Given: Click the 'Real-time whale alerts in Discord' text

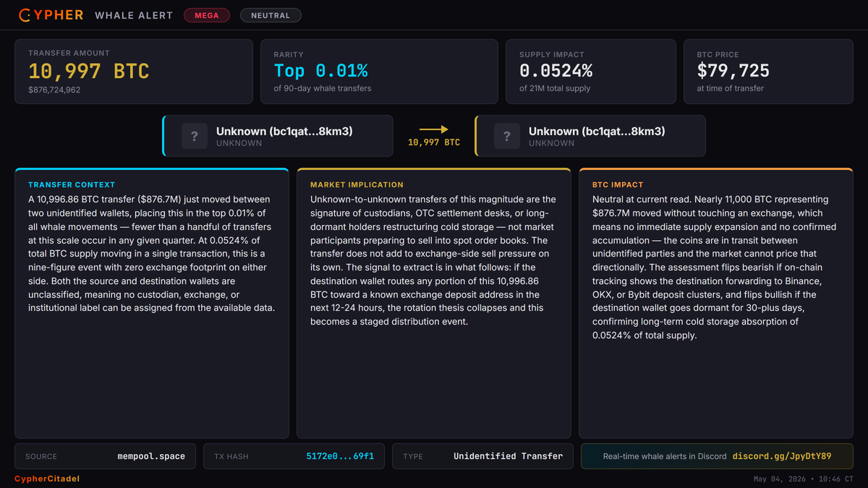Looking at the screenshot, I should [x=665, y=456].
